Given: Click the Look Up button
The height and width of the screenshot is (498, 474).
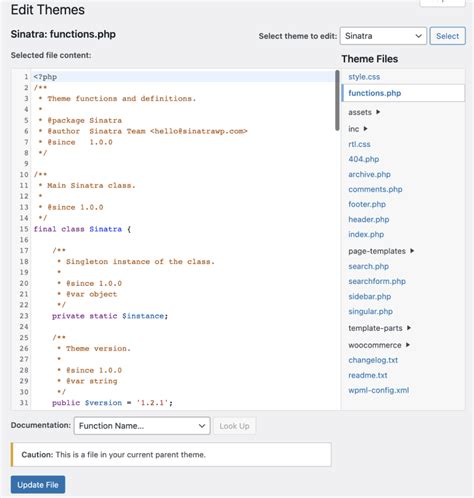Looking at the screenshot, I should pyautogui.click(x=234, y=426).
